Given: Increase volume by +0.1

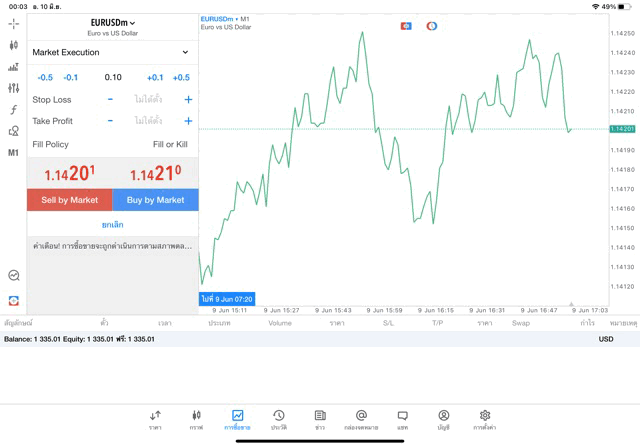Looking at the screenshot, I should (155, 77).
